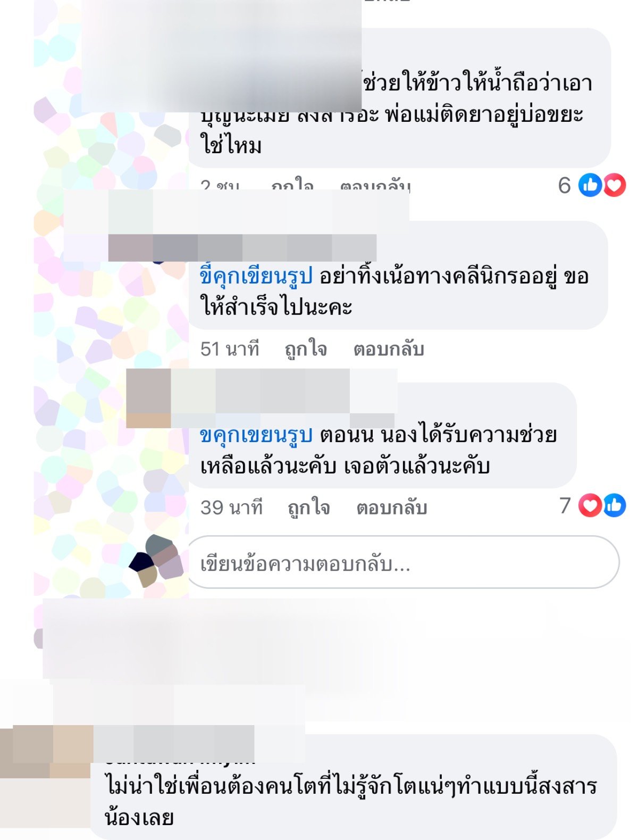This screenshot has width=638, height=840.
Task: Open reaction list showing count 6
Action: click(x=592, y=185)
